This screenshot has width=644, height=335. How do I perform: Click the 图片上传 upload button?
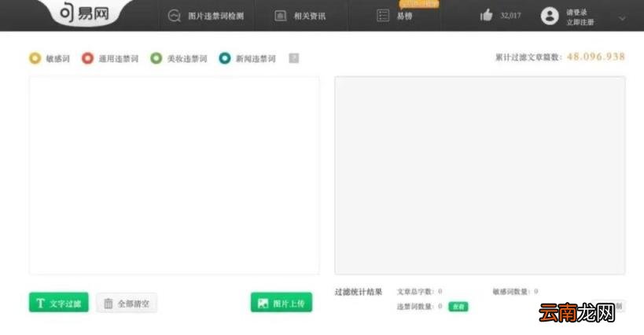[x=282, y=303]
